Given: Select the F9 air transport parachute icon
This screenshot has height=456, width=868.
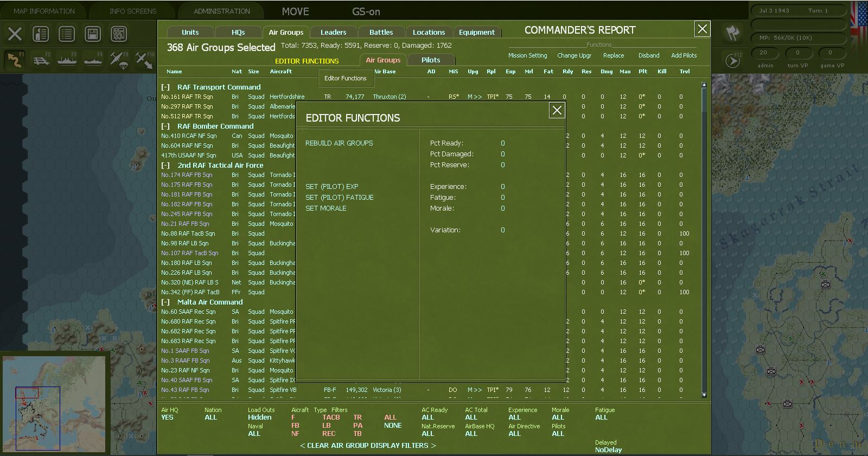Looking at the screenshot, I should click(x=119, y=60).
